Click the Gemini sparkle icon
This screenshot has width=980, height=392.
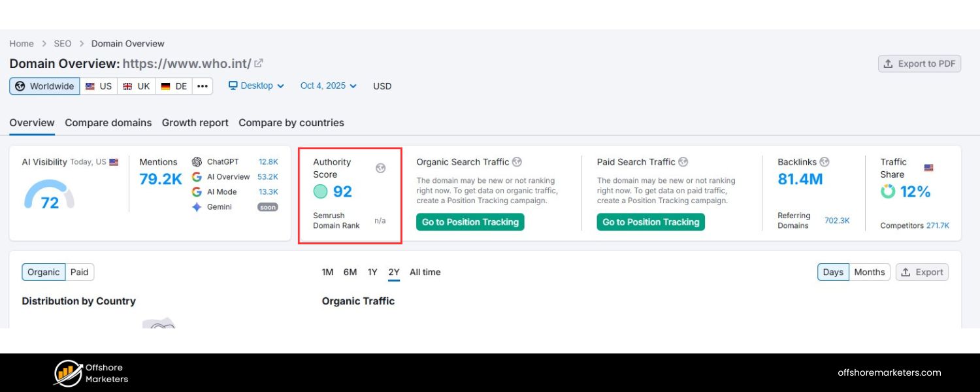pyautogui.click(x=197, y=207)
